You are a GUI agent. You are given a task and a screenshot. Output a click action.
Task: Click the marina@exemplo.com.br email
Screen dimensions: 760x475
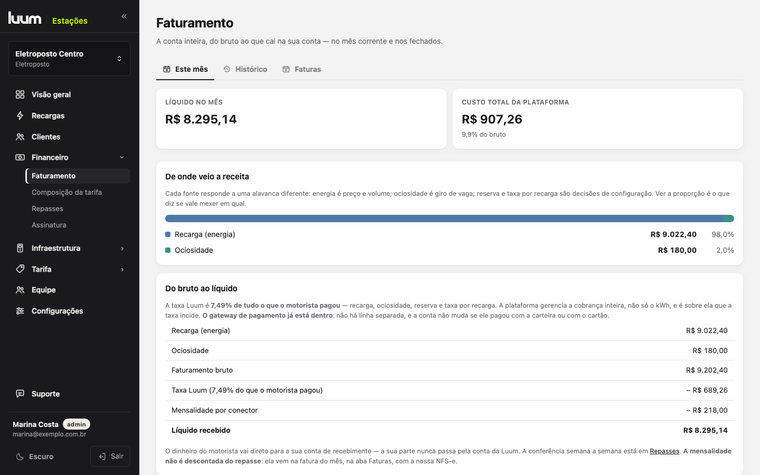(x=49, y=434)
